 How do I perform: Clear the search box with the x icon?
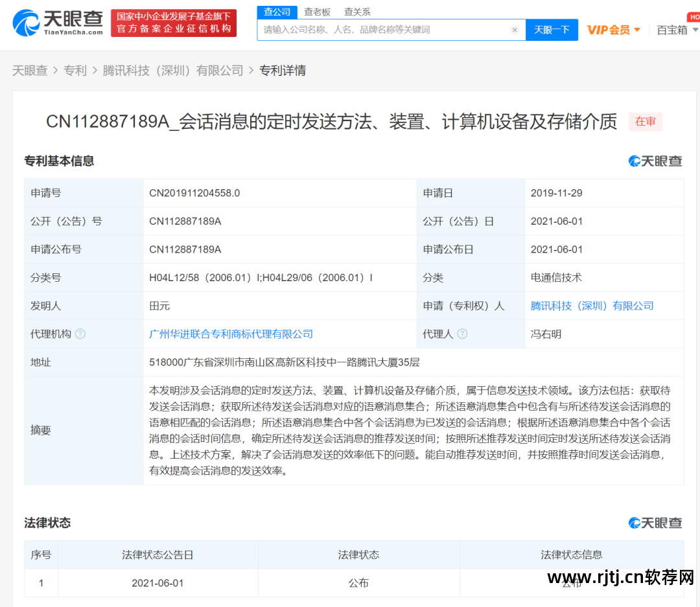(x=515, y=30)
